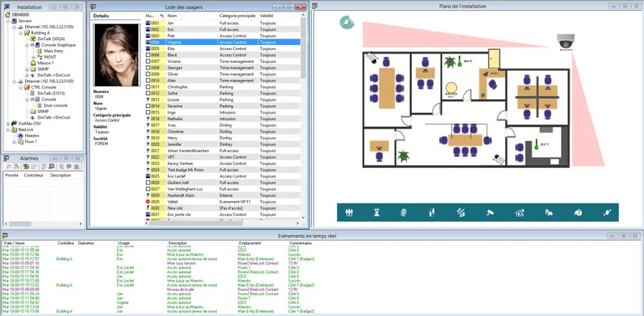Select user Jennifer in the user list
The width and height of the screenshot is (644, 316).
(175, 144)
